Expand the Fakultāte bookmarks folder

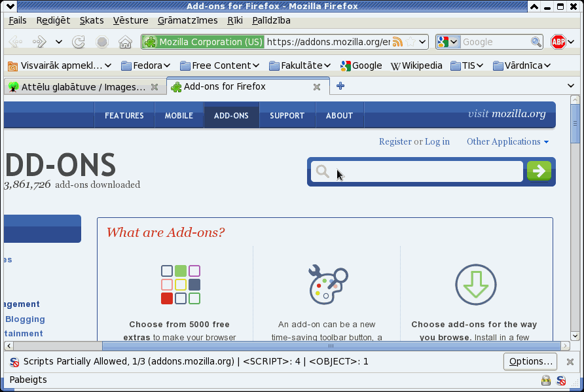(300, 66)
